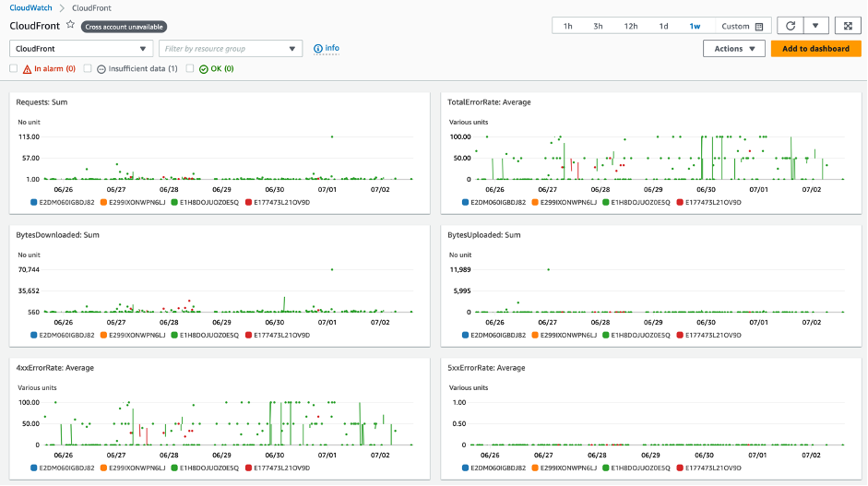The width and height of the screenshot is (868, 486).
Task: Favorite the CloudFront dashboard with the star icon
Action: (70, 25)
